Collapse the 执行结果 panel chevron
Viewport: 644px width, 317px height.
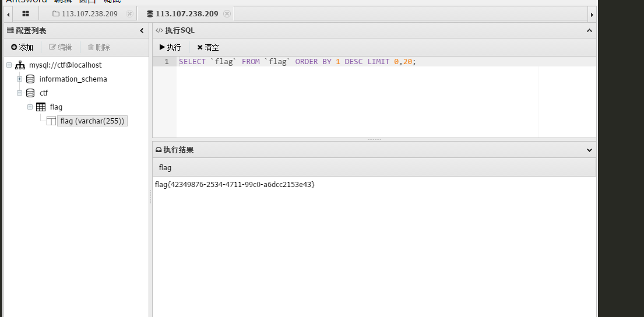589,150
